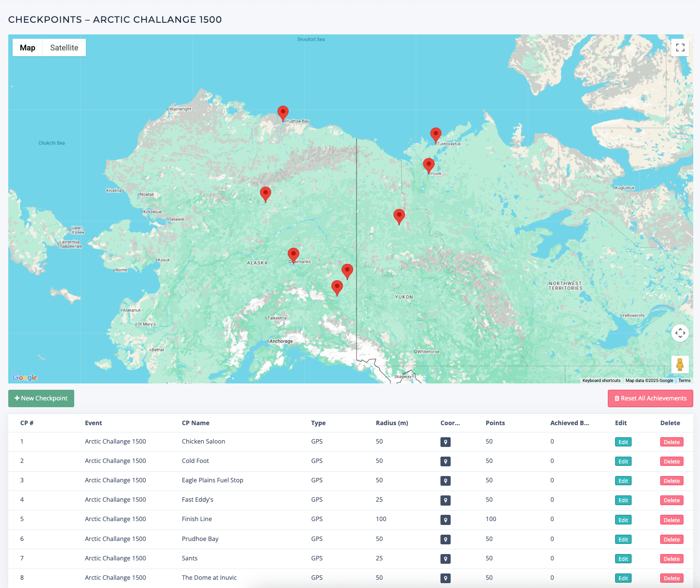
Task: Sort by Type column header
Action: pyautogui.click(x=318, y=423)
